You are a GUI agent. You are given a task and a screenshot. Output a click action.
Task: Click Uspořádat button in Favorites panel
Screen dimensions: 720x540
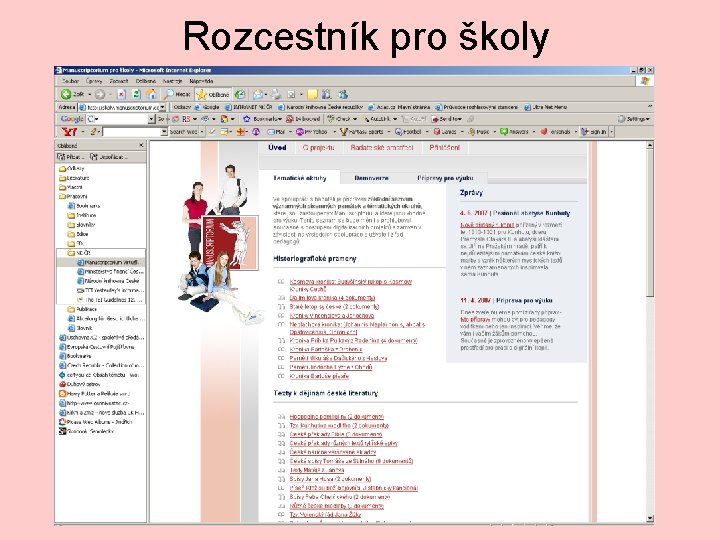pyautogui.click(x=109, y=157)
